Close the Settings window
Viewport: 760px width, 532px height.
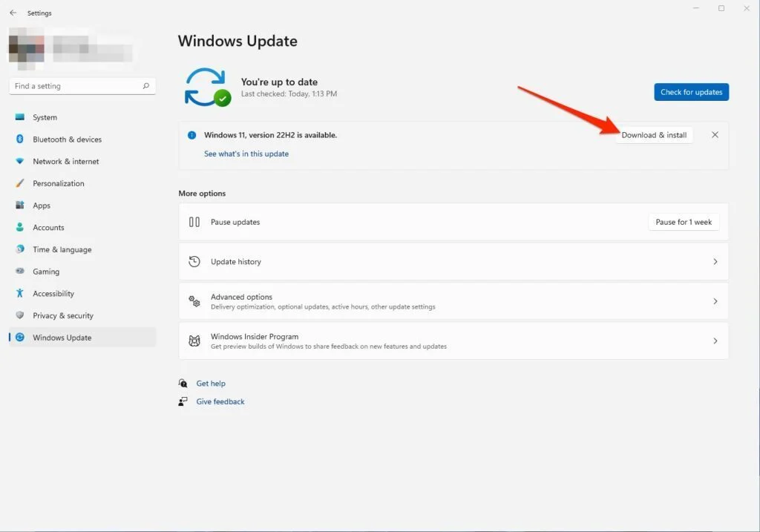[747, 8]
